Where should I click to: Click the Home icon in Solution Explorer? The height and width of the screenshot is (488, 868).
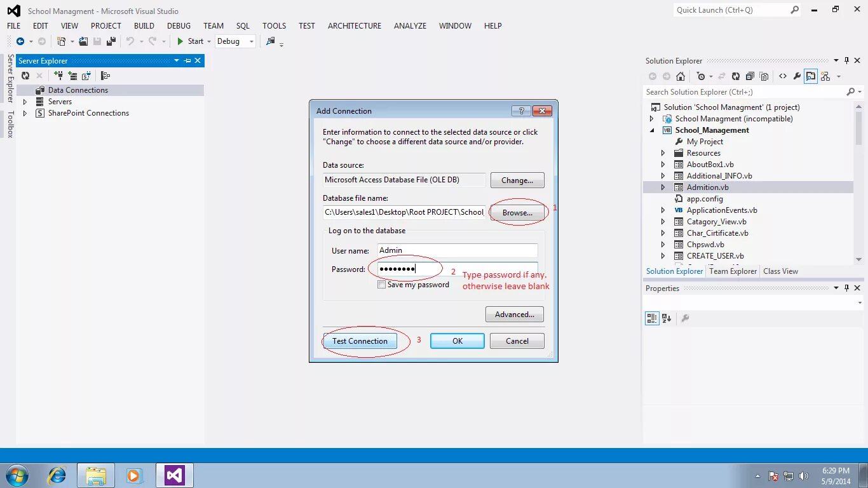pos(681,76)
